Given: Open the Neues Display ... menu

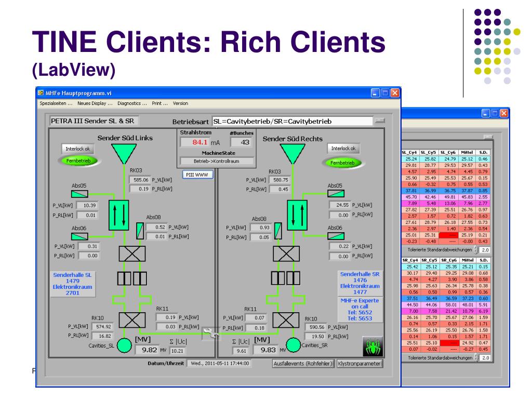Looking at the screenshot, I should [x=95, y=103].
